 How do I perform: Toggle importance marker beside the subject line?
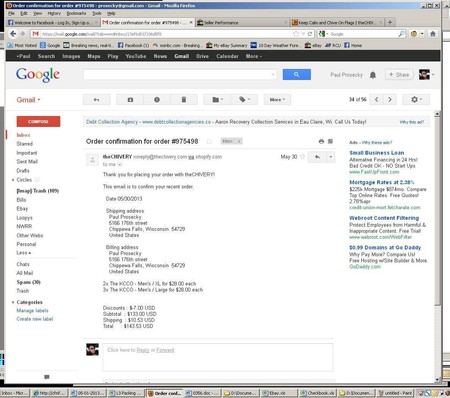[209, 142]
